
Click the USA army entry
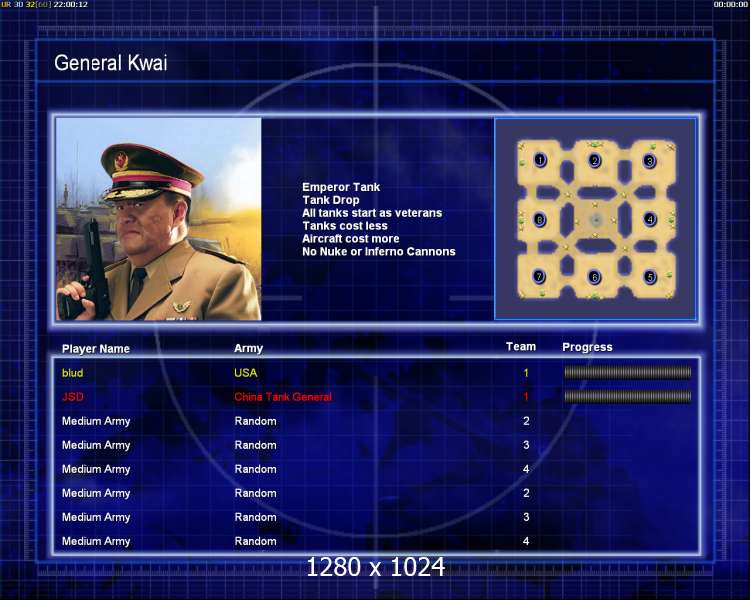(245, 373)
